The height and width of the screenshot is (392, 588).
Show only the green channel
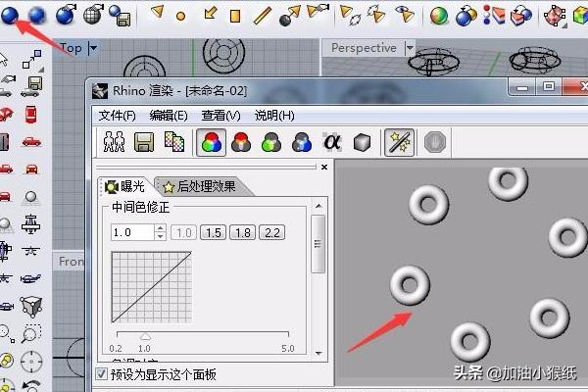tap(270, 143)
